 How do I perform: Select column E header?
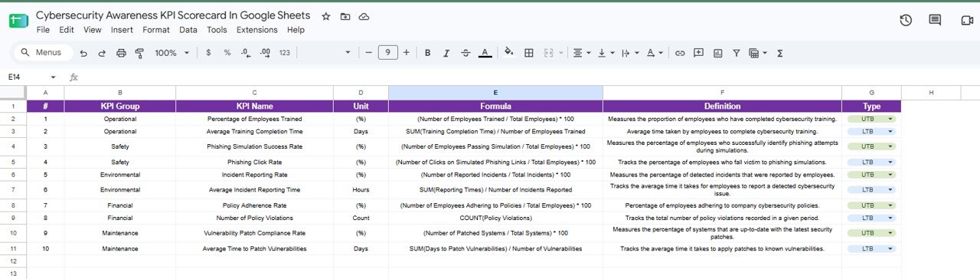pos(495,93)
